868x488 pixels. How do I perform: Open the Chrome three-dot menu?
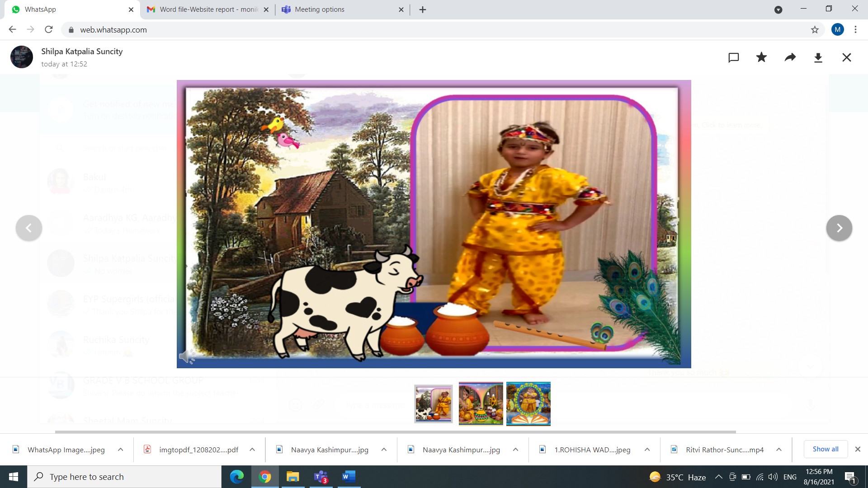(855, 30)
